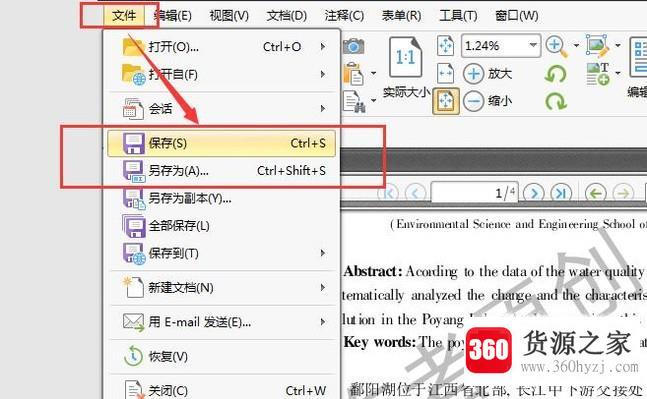This screenshot has width=647, height=399.
Task: Open the 工具(T) menu
Action: 458,16
